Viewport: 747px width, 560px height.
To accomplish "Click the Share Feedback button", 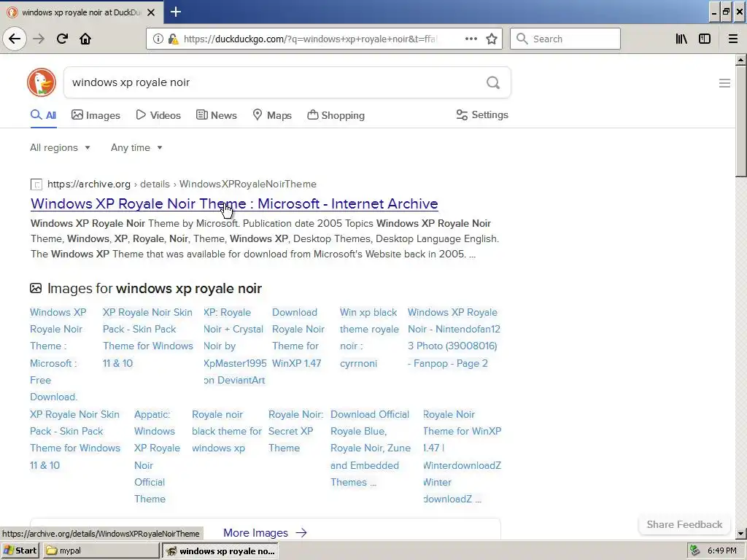I will coord(684,524).
